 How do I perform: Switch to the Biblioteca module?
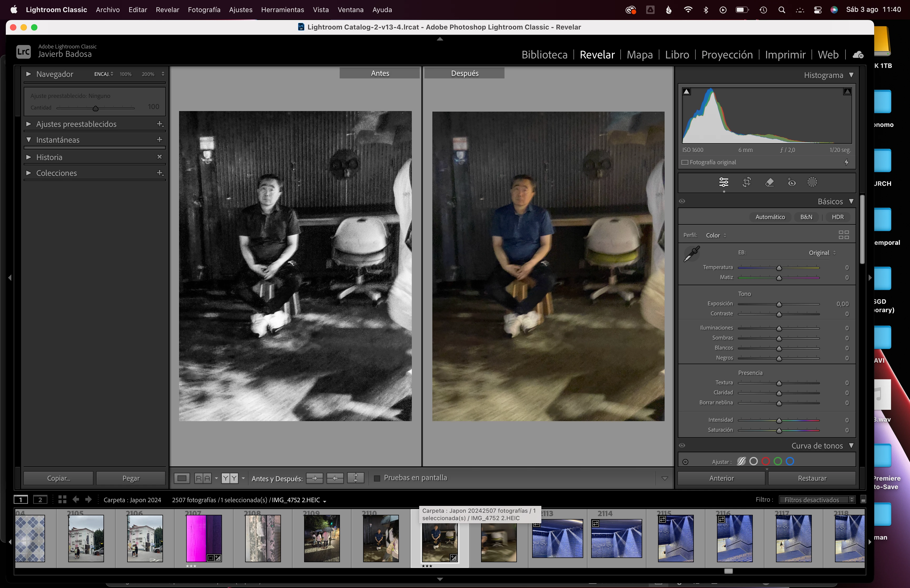click(544, 54)
